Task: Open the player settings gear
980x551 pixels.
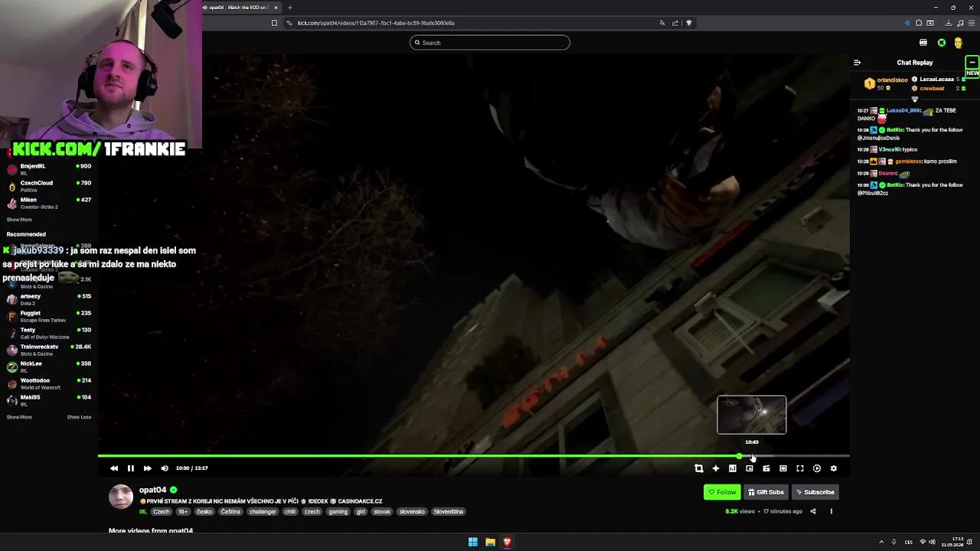Action: tap(833, 468)
